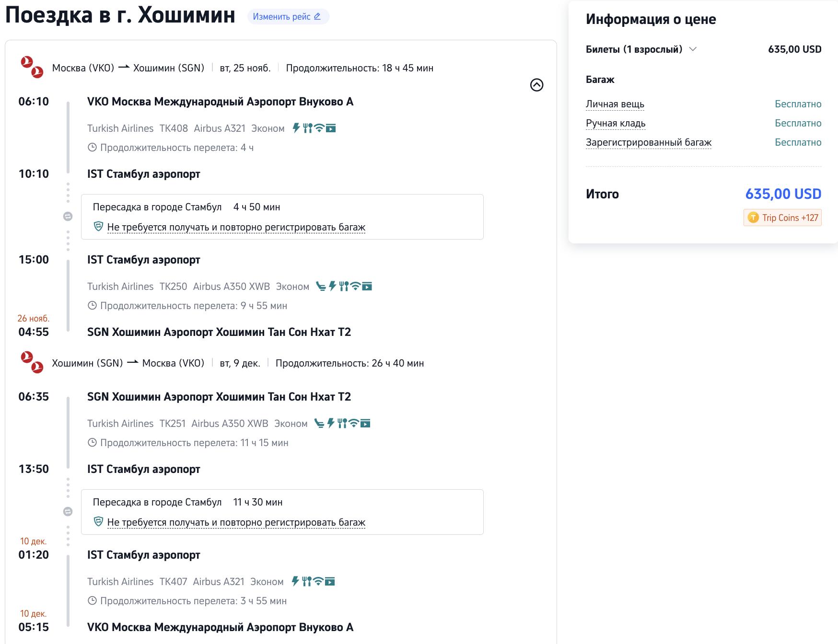Image resolution: width=838 pixels, height=644 pixels.
Task: Click the seat recline icon for flight TK250
Action: click(x=321, y=286)
